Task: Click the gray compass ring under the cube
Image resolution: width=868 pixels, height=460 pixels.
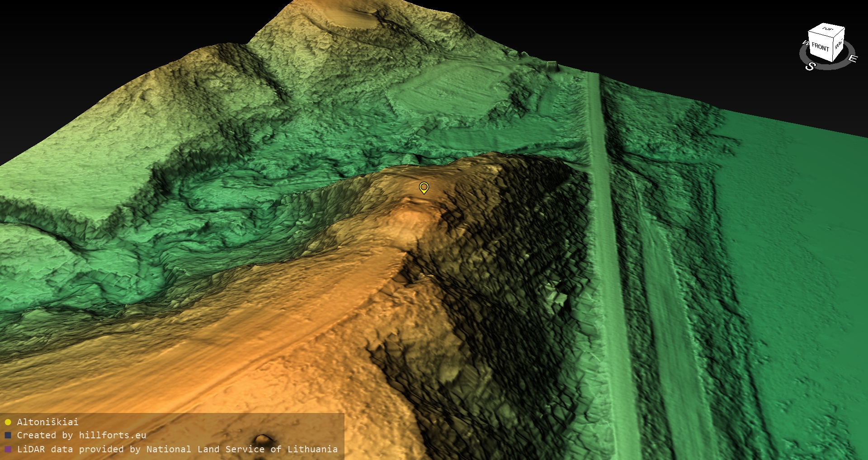Action: 830,67
